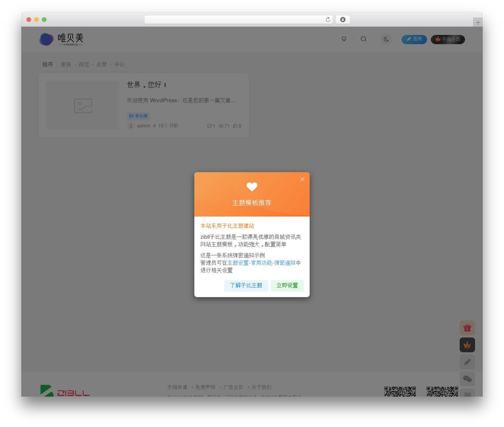Close the 主题模板推荐 popup

pyautogui.click(x=302, y=179)
